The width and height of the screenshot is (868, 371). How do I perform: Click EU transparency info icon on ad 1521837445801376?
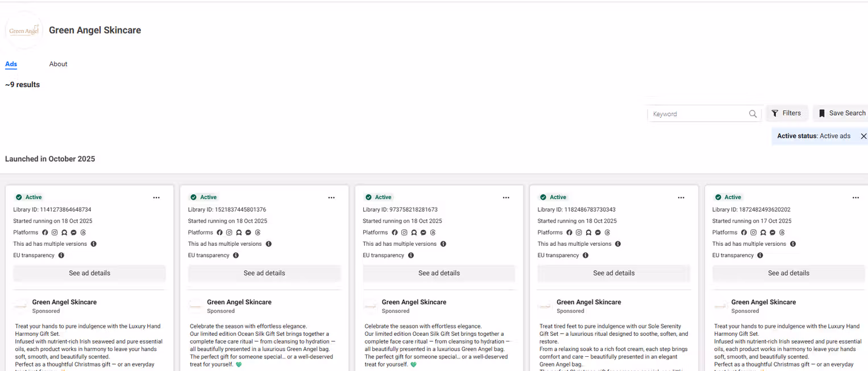pyautogui.click(x=236, y=255)
